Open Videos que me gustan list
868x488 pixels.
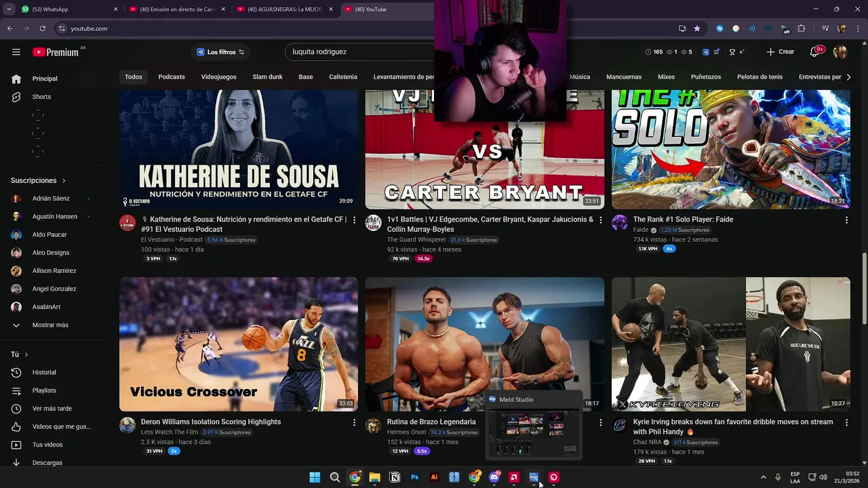pos(61,427)
